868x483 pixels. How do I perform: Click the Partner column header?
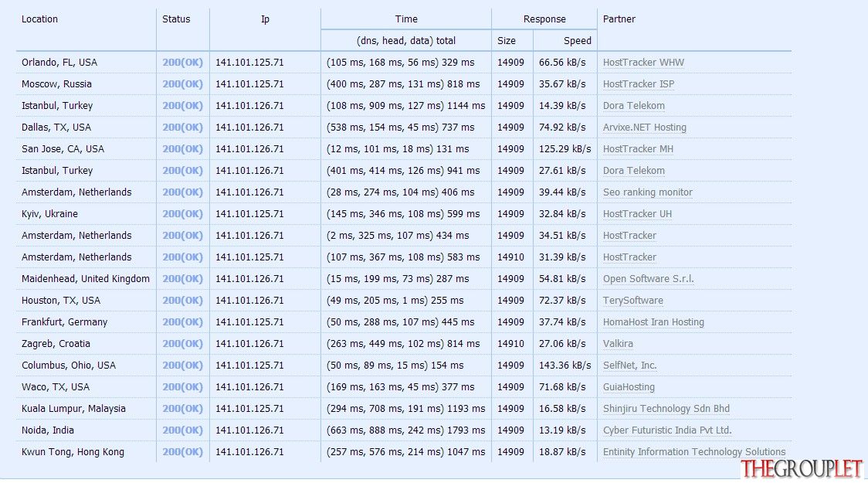[619, 19]
